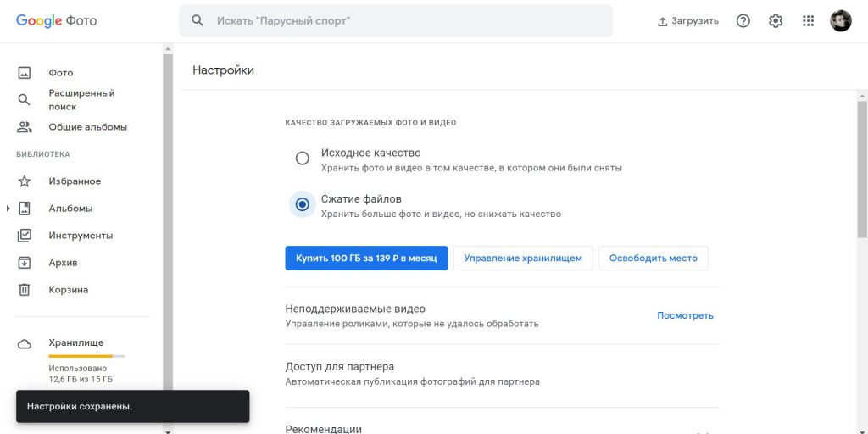
Task: Open the Фото section in sidebar
Action: click(x=60, y=73)
